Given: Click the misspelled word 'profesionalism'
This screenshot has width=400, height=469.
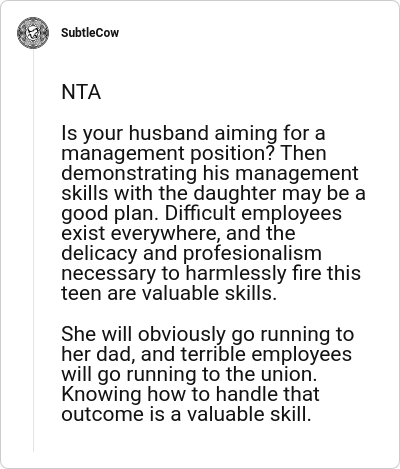Looking at the screenshot, I should 252,253.
